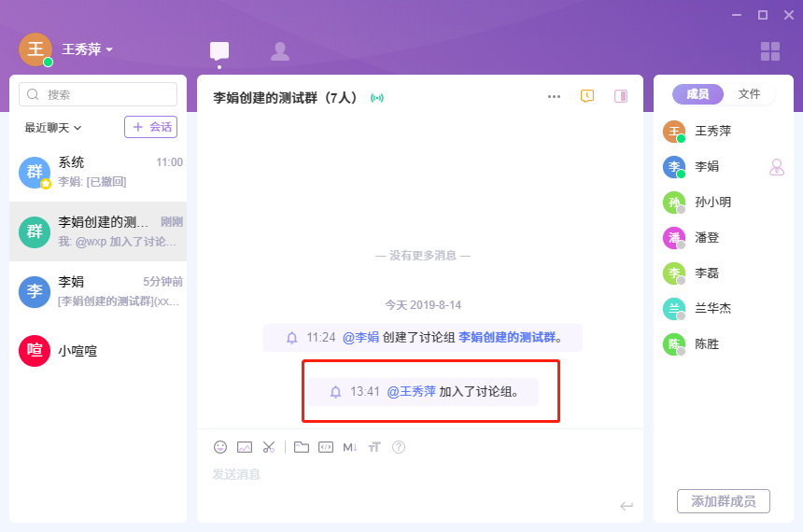Open the chat history clock icon

(587, 96)
